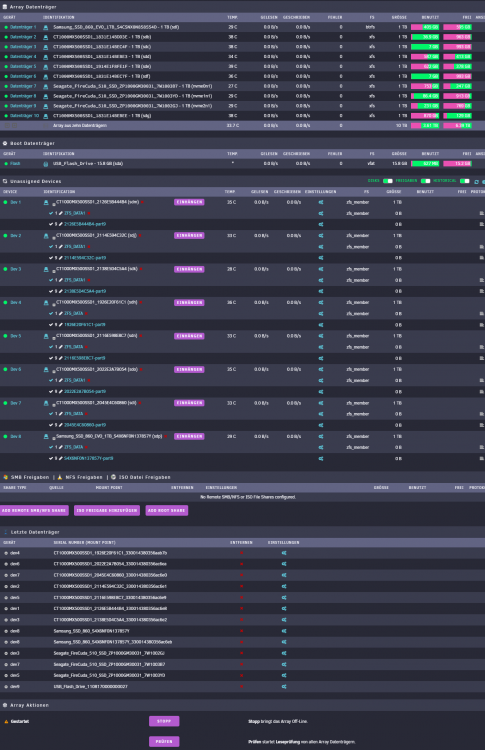This screenshot has height=750, width=485.
Task: Click red remove X next to Dev 8 name
Action: (165, 437)
